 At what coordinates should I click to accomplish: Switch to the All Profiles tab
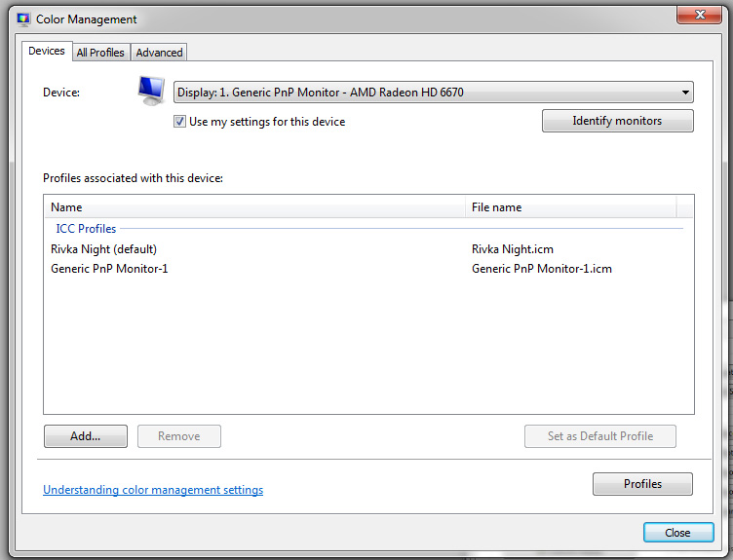[x=100, y=53]
